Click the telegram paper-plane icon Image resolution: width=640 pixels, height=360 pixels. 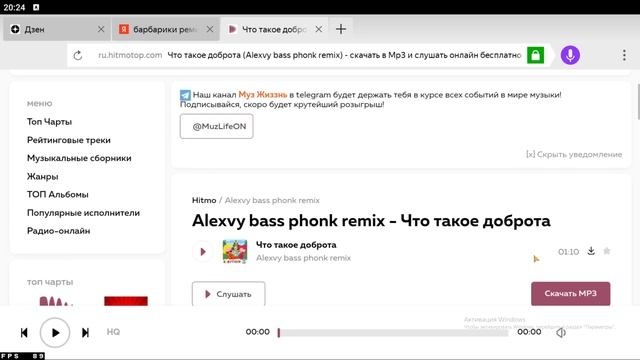(x=185, y=95)
